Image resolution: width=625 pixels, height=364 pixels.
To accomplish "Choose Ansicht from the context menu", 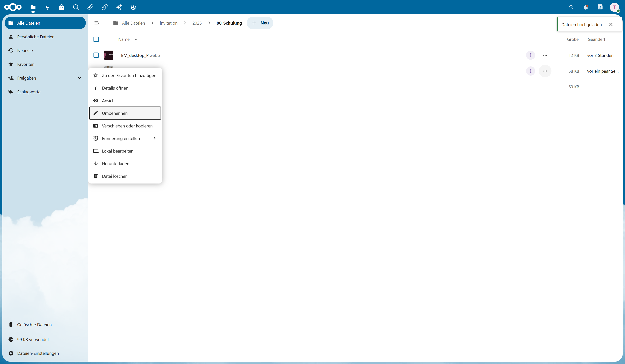I will pos(125,101).
